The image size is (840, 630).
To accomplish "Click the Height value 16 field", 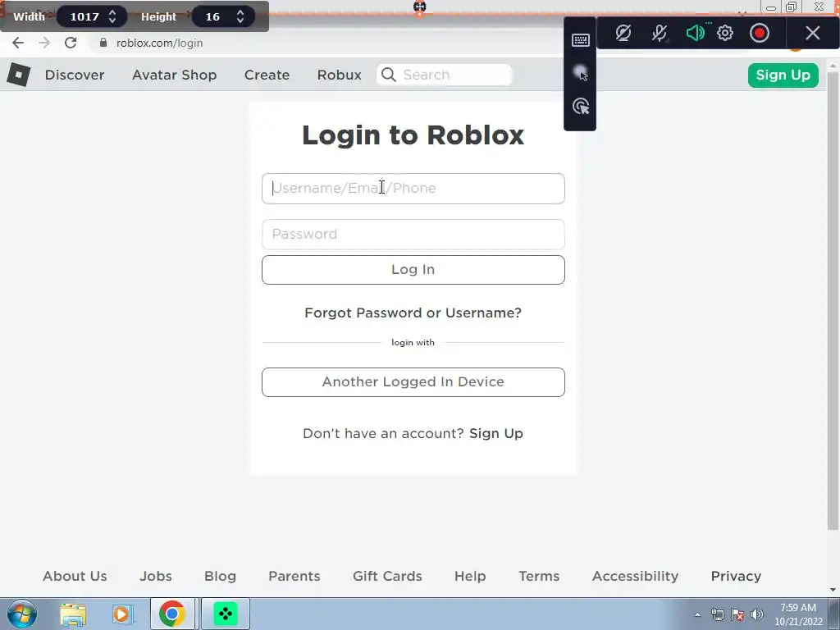I will point(212,16).
